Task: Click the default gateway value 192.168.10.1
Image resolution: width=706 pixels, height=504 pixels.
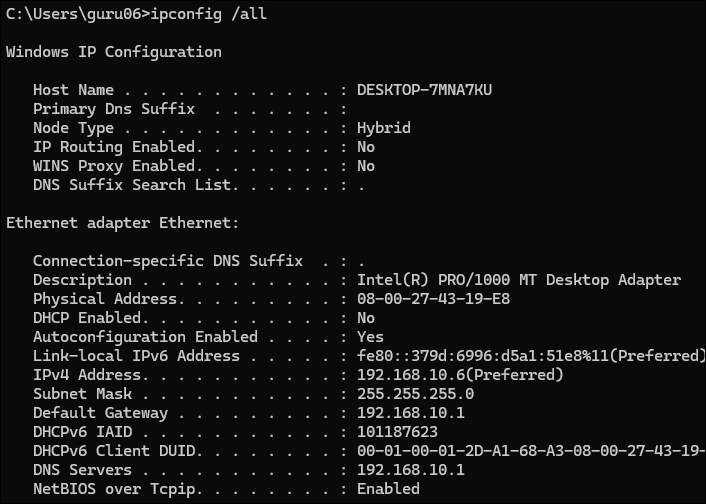Action: point(411,413)
